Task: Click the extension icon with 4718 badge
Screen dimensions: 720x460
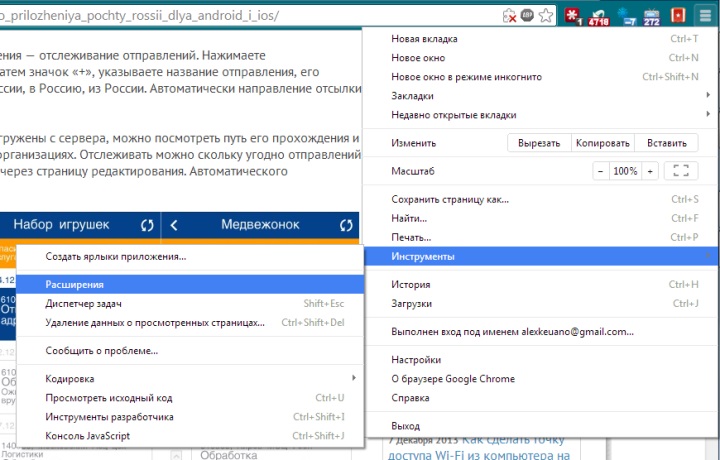Action: click(x=599, y=17)
